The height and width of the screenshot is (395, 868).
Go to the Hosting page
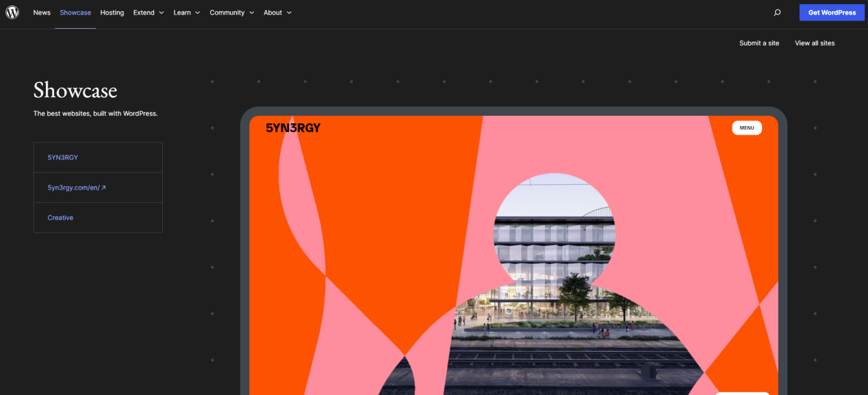(x=112, y=12)
